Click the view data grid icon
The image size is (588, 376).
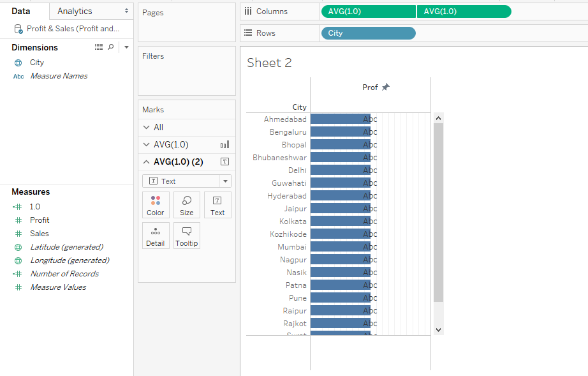[99, 47]
